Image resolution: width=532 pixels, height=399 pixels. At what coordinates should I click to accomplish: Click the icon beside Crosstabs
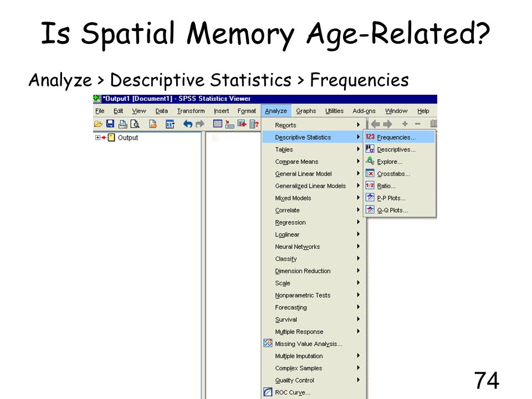pyautogui.click(x=370, y=173)
